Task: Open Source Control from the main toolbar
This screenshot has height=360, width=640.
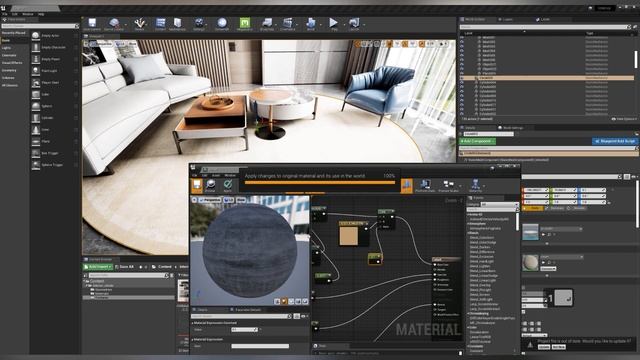Action: click(x=114, y=24)
